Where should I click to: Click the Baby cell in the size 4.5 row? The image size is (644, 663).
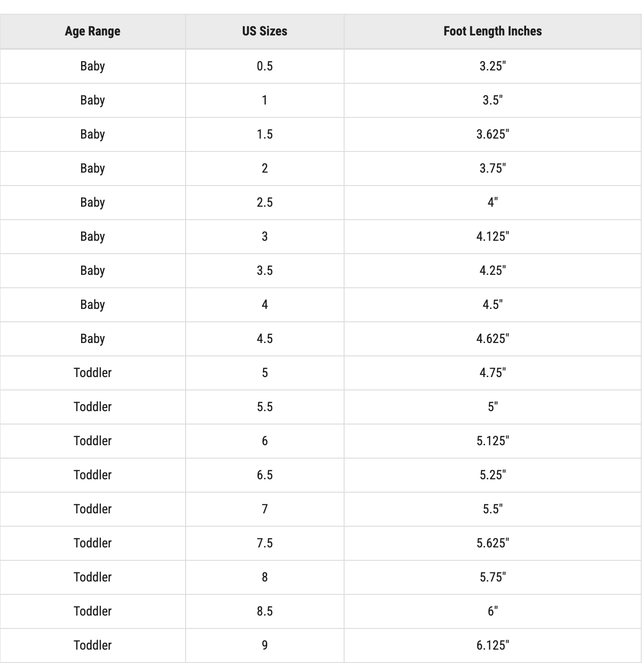point(93,339)
